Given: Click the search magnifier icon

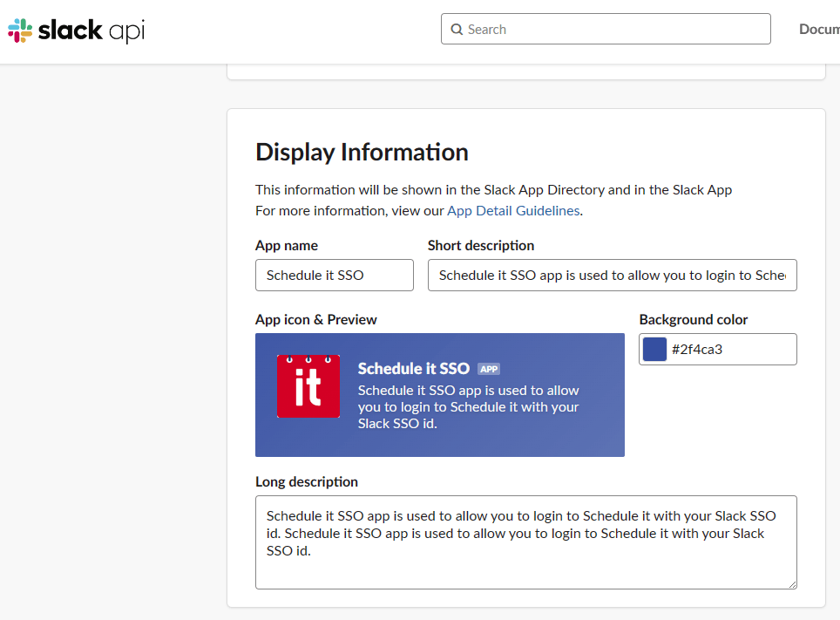Looking at the screenshot, I should [457, 30].
